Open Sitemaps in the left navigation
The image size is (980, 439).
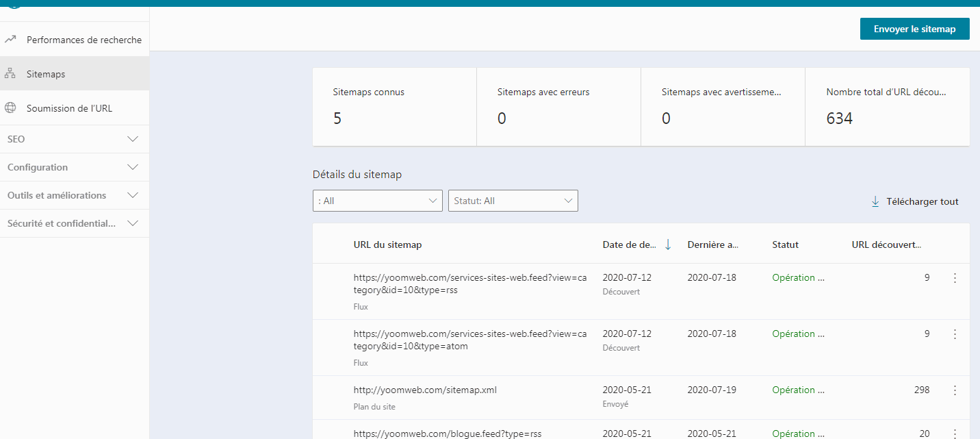(46, 74)
